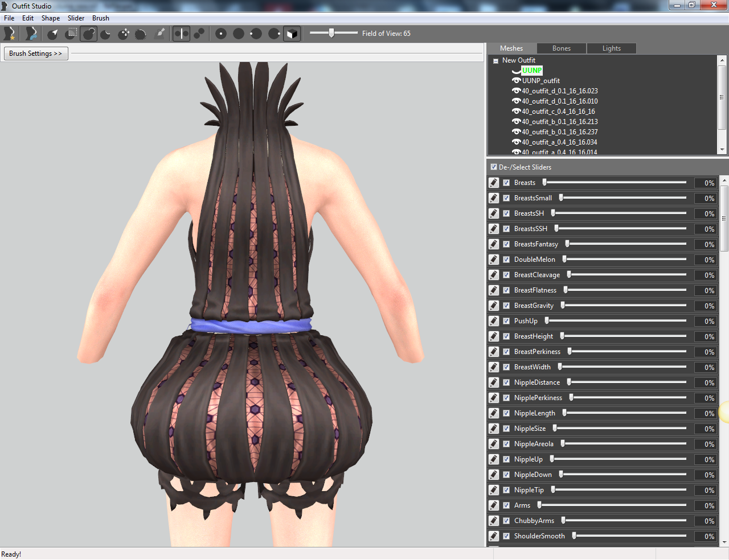Open the File menu
Viewport: 729px width, 560px height.
click(x=9, y=18)
